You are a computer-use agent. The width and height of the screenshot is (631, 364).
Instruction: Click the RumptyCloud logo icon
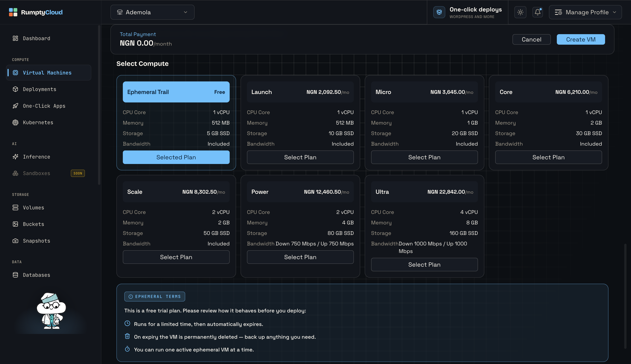(x=13, y=12)
